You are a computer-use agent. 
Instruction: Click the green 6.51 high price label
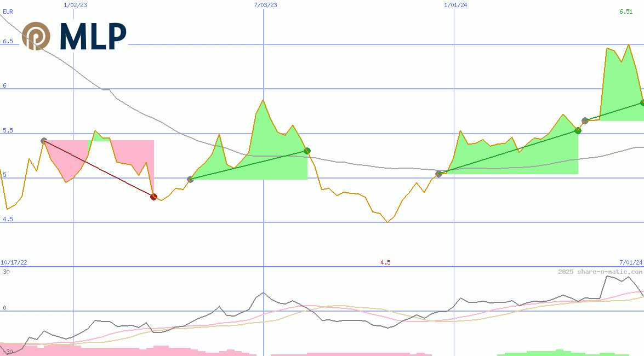[x=625, y=12]
